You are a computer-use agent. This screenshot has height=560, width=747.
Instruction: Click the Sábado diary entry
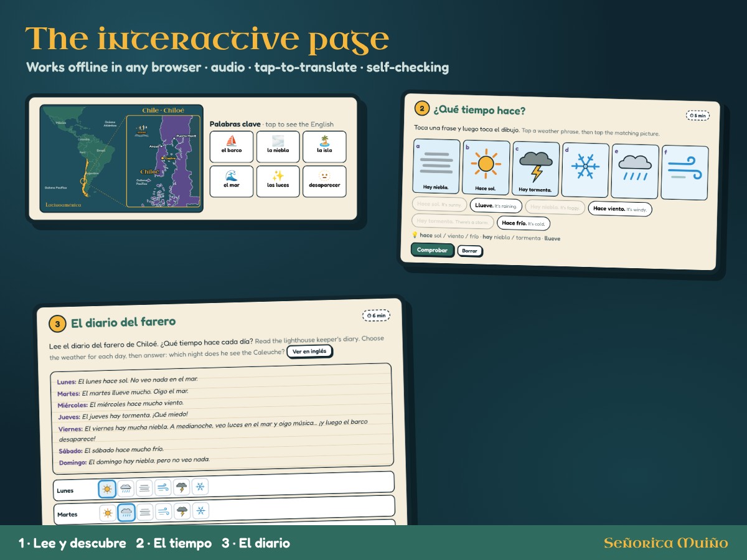pyautogui.click(x=111, y=450)
